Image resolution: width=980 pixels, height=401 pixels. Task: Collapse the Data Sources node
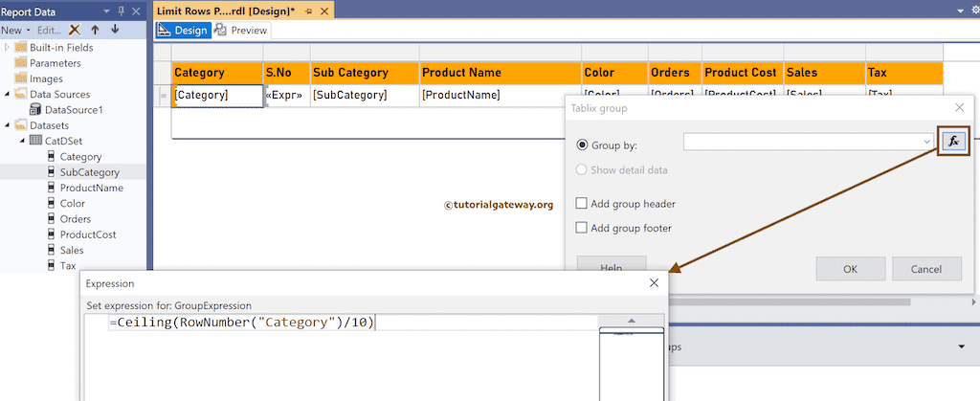[8, 95]
